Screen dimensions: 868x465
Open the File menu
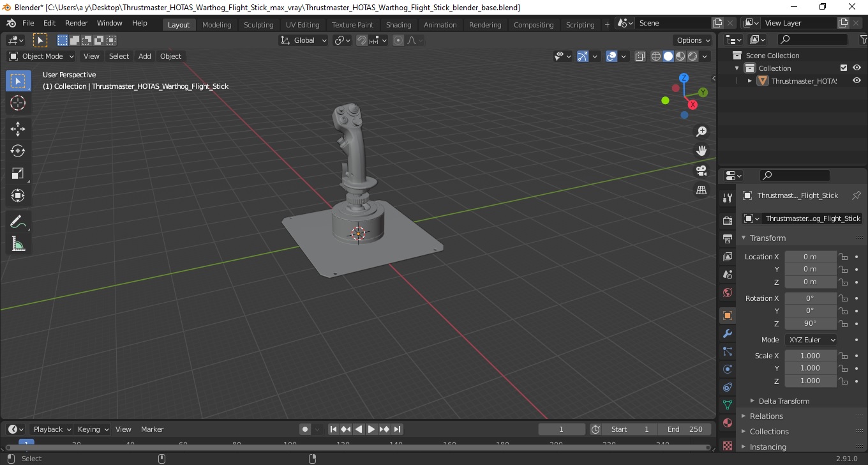[28, 23]
